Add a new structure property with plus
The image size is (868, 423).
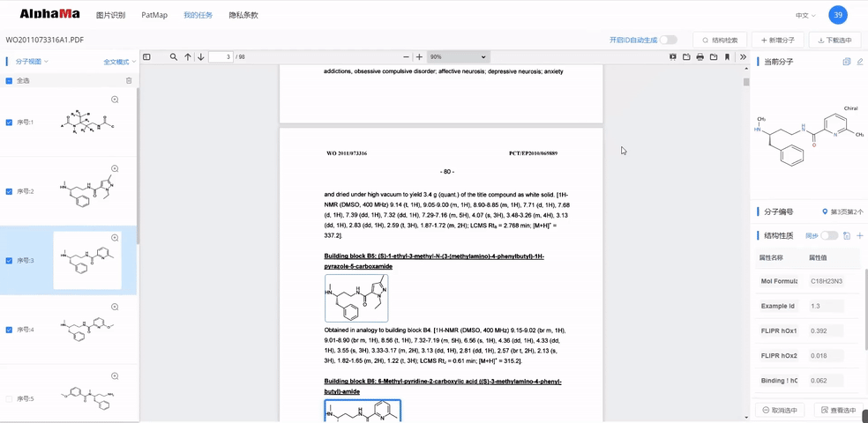(860, 236)
